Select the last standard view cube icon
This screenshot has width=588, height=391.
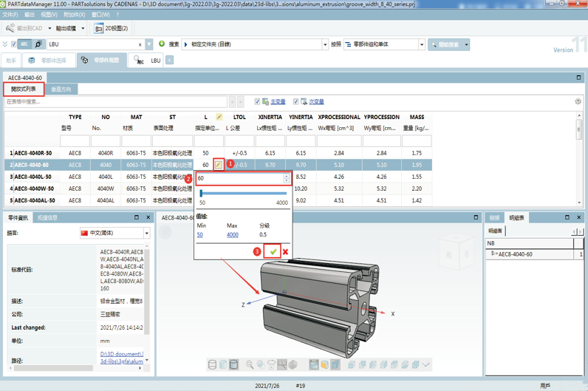[415, 364]
